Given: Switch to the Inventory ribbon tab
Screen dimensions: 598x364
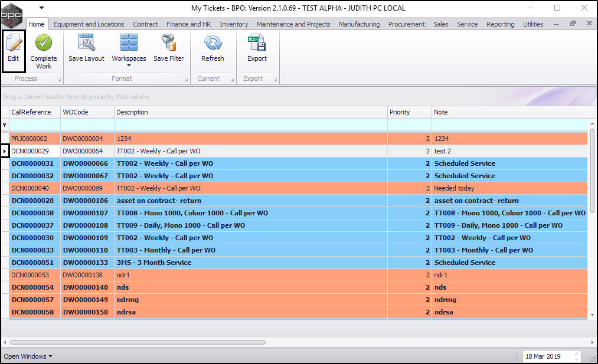Looking at the screenshot, I should click(x=234, y=24).
